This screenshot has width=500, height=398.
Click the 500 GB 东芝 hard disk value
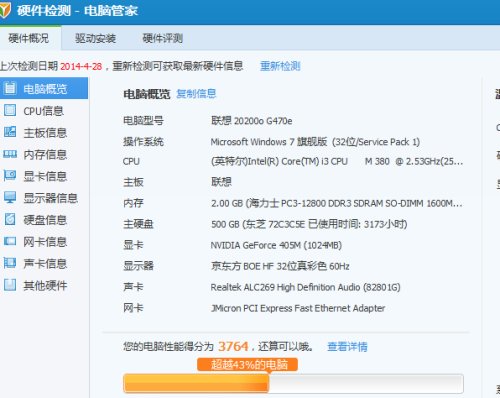coord(309,224)
